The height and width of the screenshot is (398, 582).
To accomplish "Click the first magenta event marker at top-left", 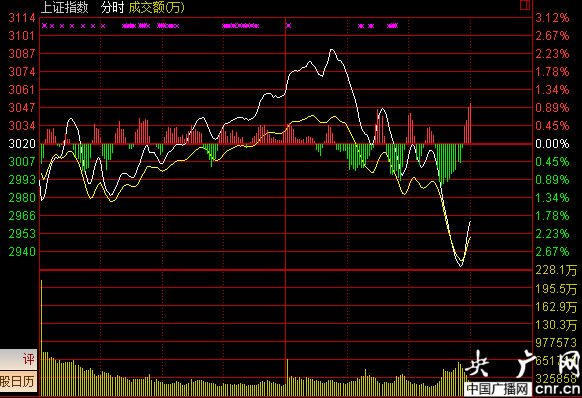I will [45, 26].
